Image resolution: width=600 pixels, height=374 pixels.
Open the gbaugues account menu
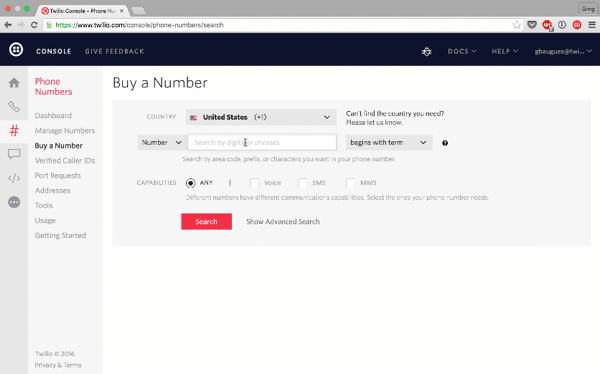point(563,51)
